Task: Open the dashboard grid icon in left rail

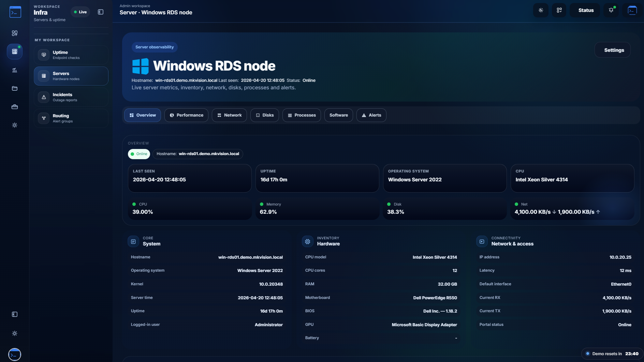Action: coord(15,33)
